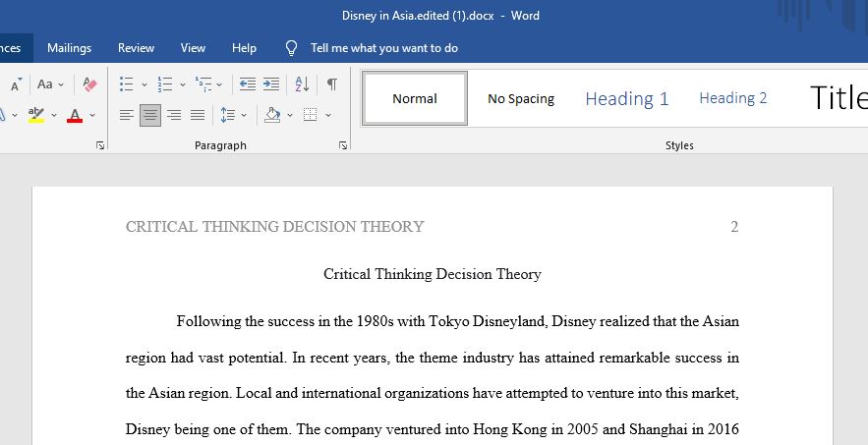Click the Shading paint bucket icon
The height and width of the screenshot is (445, 868).
point(272,115)
